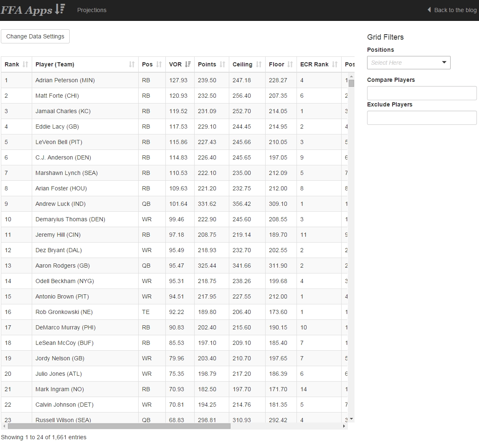Image resolution: width=479 pixels, height=448 pixels.
Task: Select the Adrian Peterson (MIN) row
Action: (65, 80)
